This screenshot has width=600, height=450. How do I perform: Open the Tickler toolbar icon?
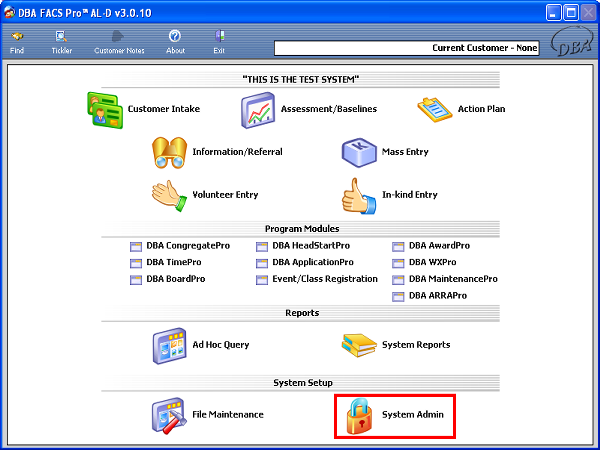(62, 42)
